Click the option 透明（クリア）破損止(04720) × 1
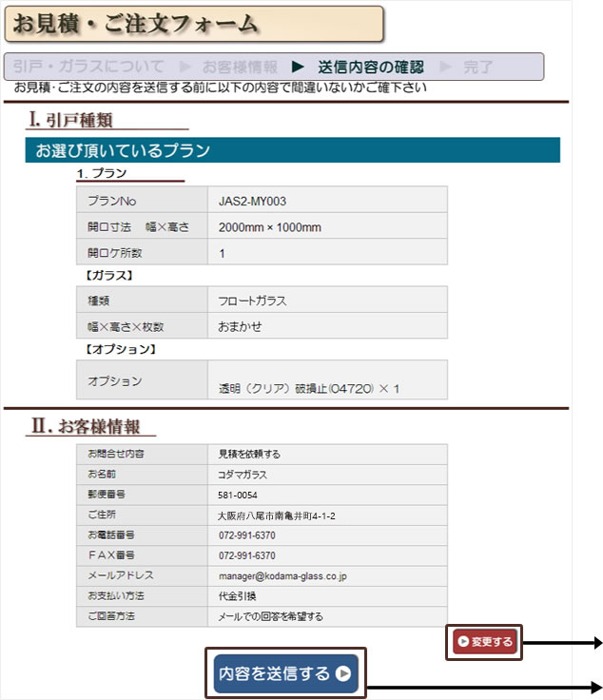This screenshot has width=603, height=700. click(308, 388)
